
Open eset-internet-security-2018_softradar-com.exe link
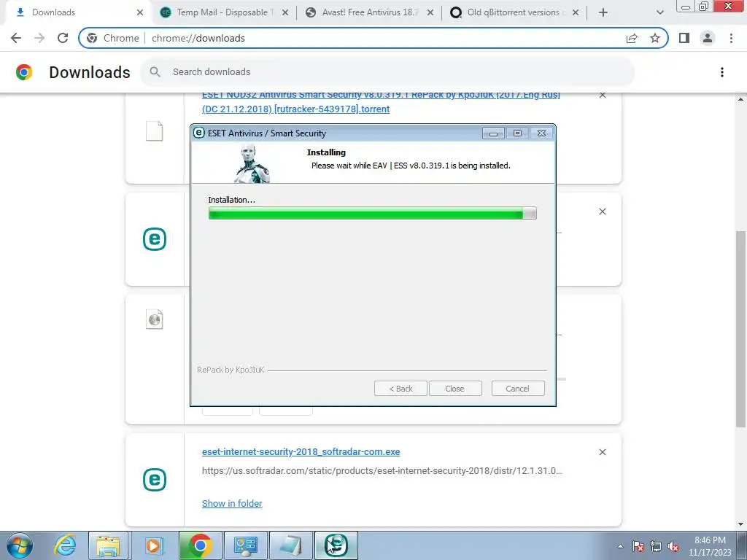tap(301, 452)
